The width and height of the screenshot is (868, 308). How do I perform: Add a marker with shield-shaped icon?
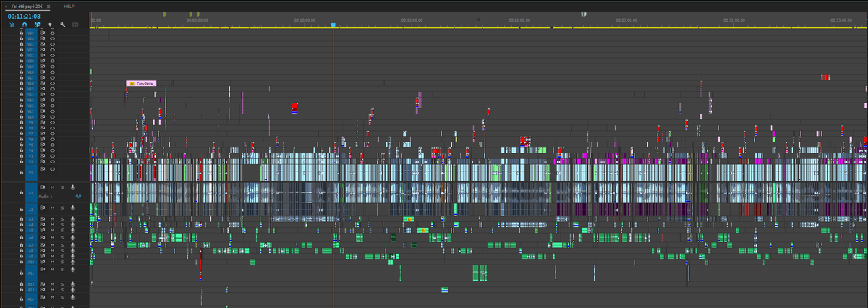tap(50, 25)
